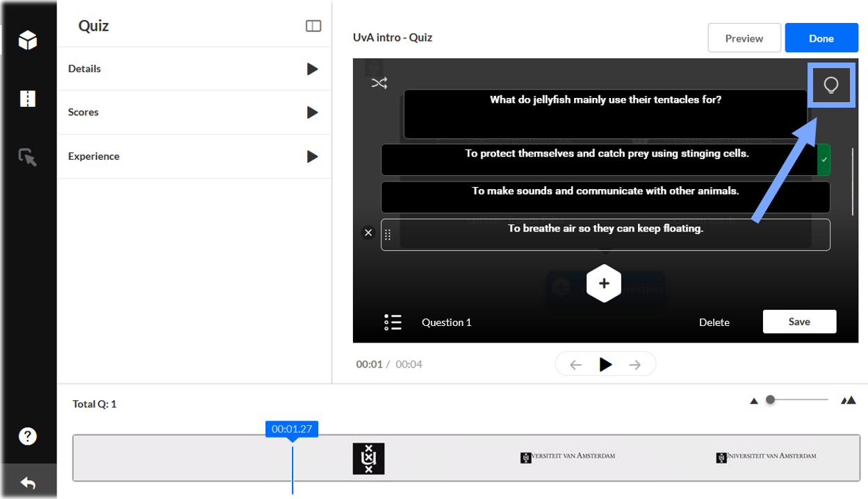This screenshot has width=868, height=499.
Task: Select the hotspots film-strip sidebar icon
Action: [28, 99]
